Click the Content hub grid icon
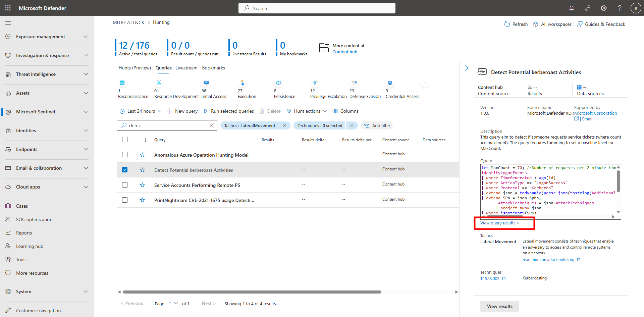644x317 pixels. click(x=324, y=48)
